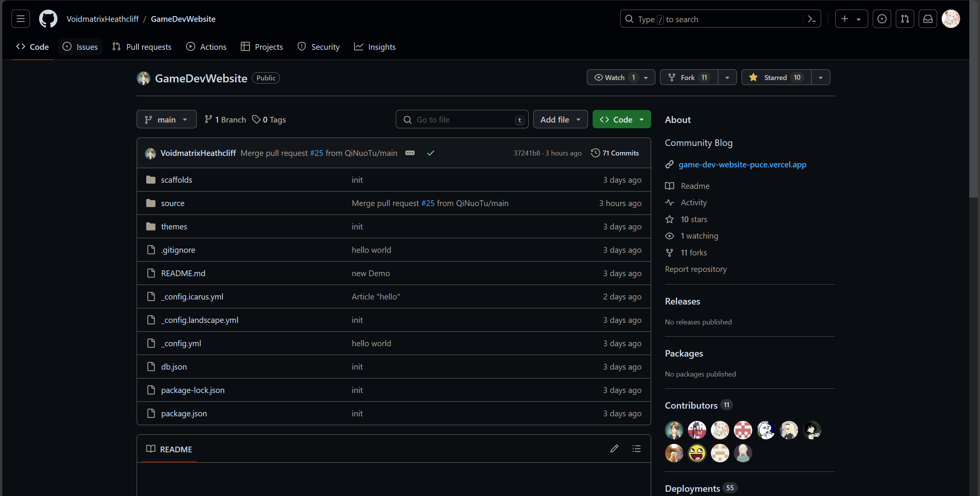Open the main branch selector
The width and height of the screenshot is (980, 496).
(167, 119)
